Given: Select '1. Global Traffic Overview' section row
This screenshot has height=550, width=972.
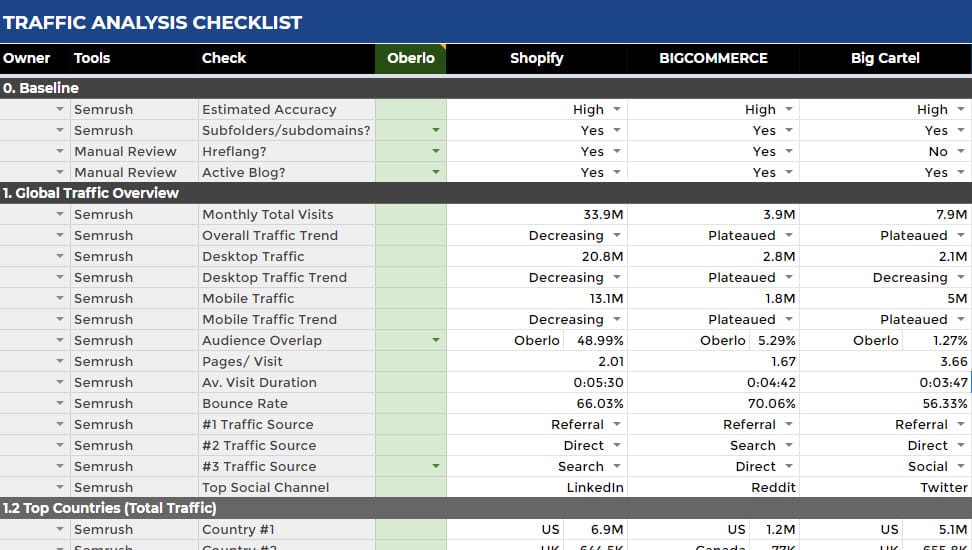Looking at the screenshot, I should [x=90, y=193].
